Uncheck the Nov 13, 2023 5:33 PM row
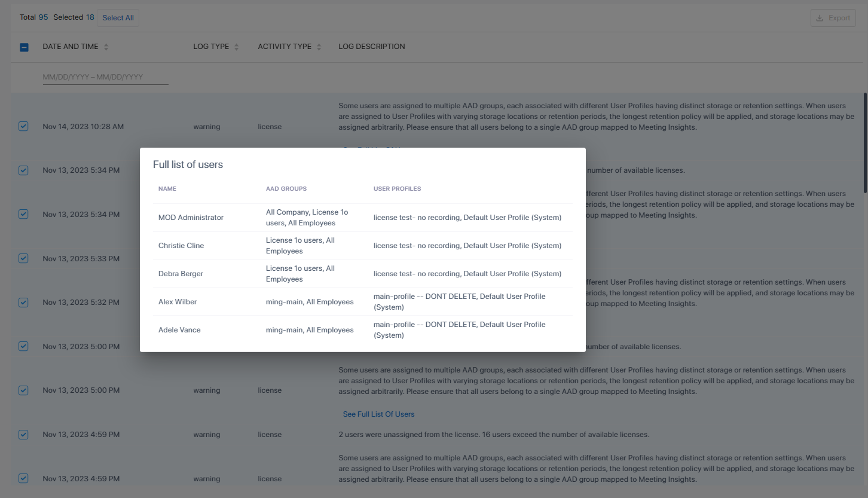The image size is (868, 498). click(x=23, y=259)
